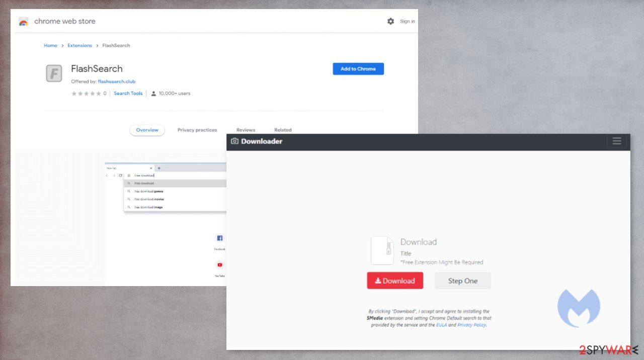Click the person icon beside 10,000+ users
The width and height of the screenshot is (644, 360).
point(153,94)
